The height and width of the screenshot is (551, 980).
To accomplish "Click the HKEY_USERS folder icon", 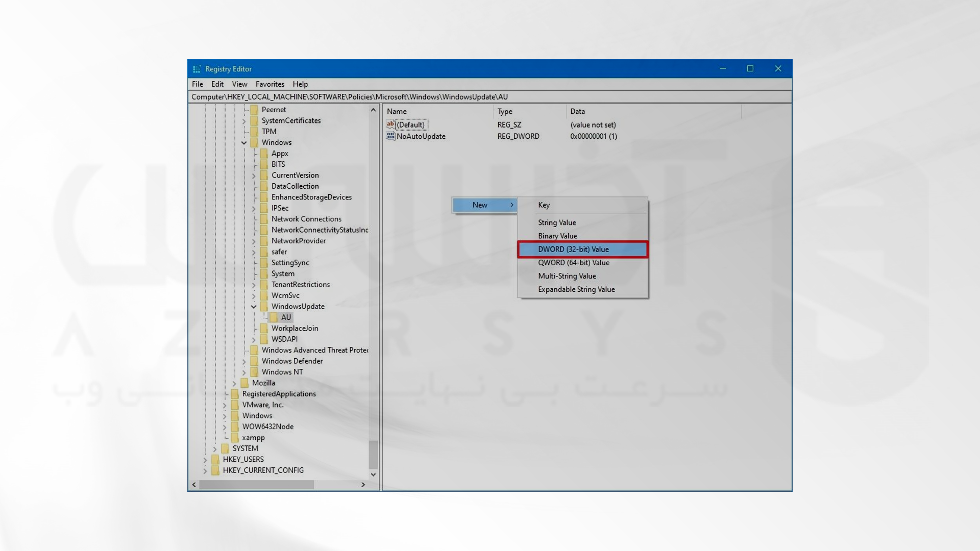I will pos(216,460).
